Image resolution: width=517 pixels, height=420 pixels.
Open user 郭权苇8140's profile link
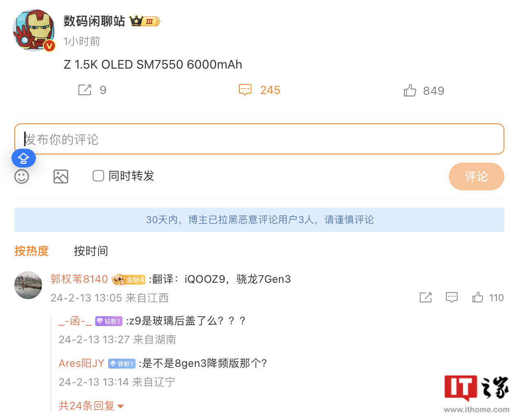tap(79, 279)
